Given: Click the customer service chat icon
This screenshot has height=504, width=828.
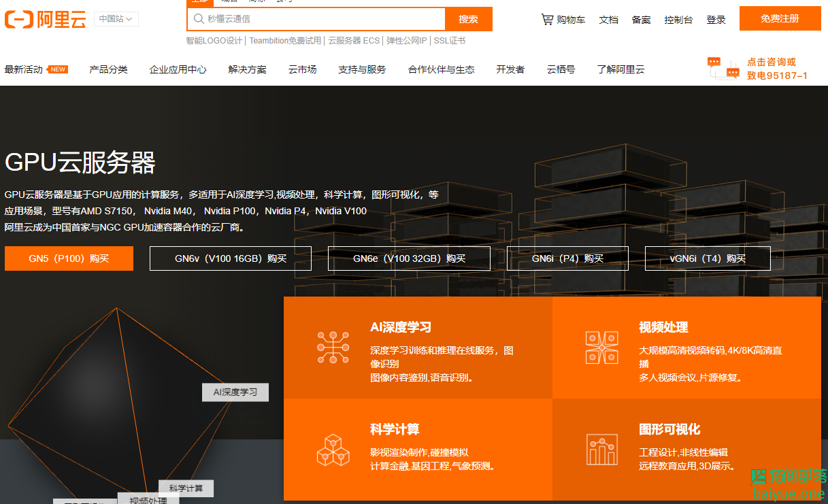Looking at the screenshot, I should (723, 68).
